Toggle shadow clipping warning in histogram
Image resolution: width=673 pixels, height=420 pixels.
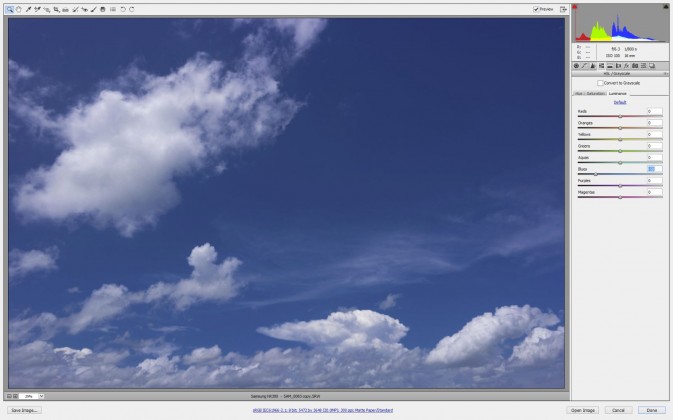[x=575, y=6]
